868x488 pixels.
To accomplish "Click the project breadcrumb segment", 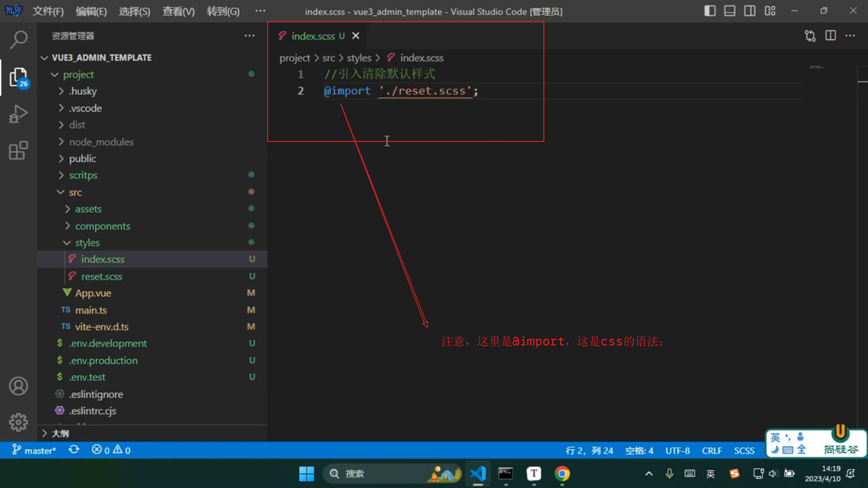I will pos(295,58).
